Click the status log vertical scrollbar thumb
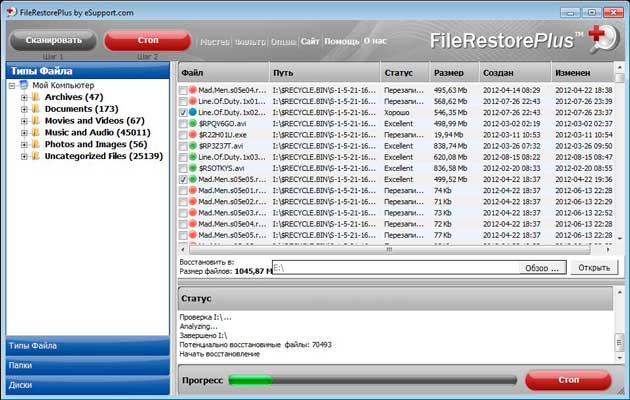 619,343
